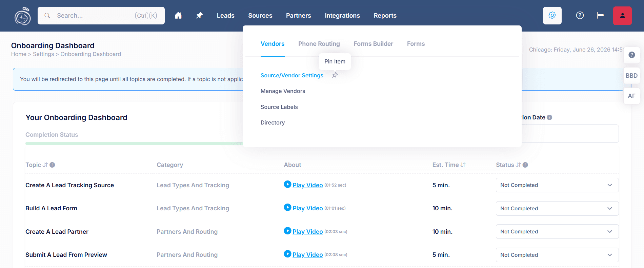Play icon for Submit A Lead From Preview
The image size is (644, 268).
(287, 254)
